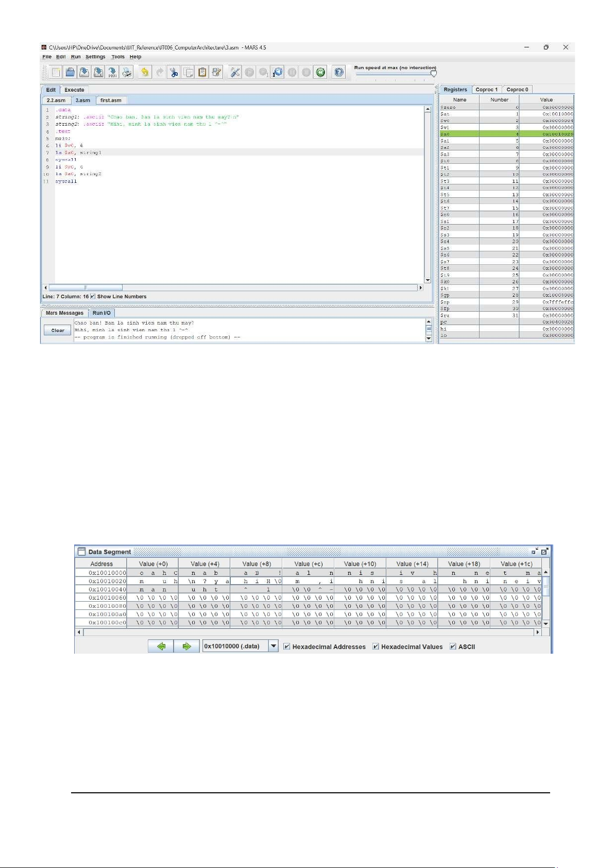The width and height of the screenshot is (614, 868).
Task: Switch to the Execute tab
Action: click(x=74, y=90)
